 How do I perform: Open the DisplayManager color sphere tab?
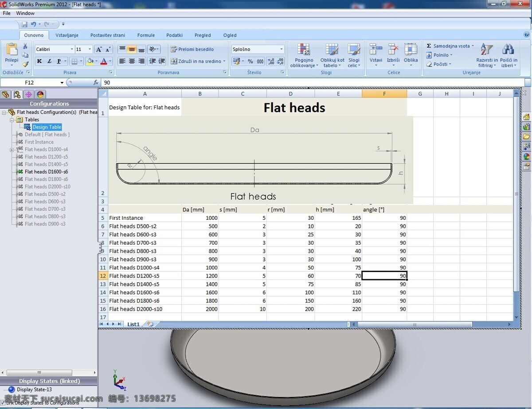[40, 94]
